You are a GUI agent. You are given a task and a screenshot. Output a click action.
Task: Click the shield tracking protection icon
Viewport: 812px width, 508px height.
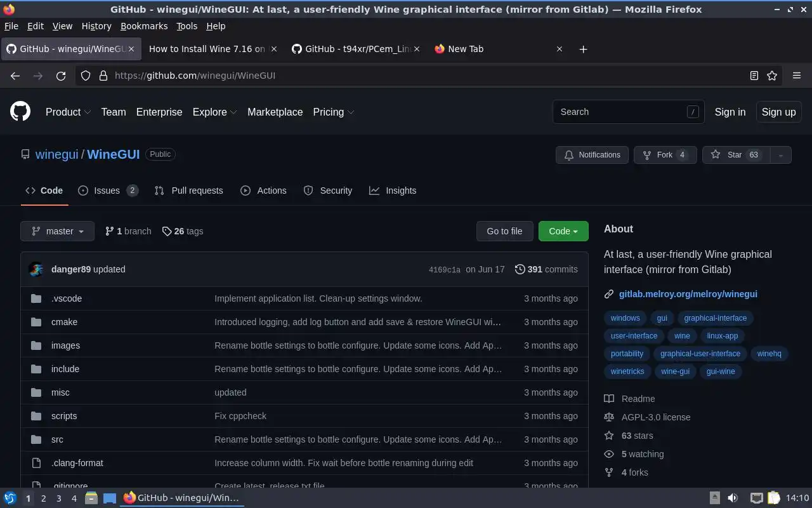coord(86,76)
